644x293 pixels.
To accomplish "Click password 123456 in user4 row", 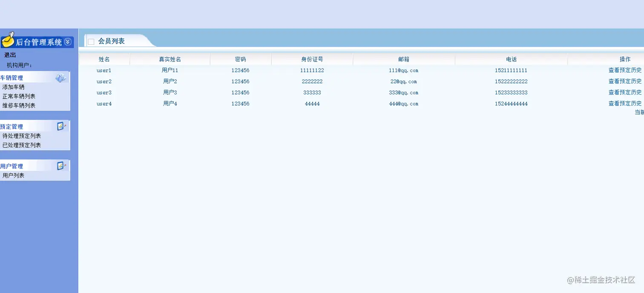I will pyautogui.click(x=241, y=104).
